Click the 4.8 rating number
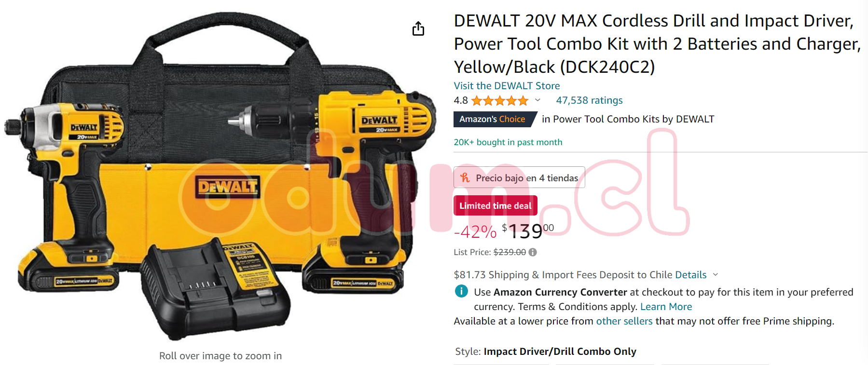 tap(461, 100)
